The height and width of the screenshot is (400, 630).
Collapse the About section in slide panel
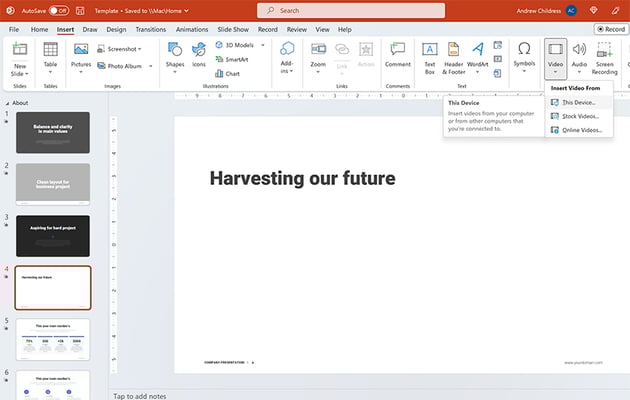click(6, 103)
